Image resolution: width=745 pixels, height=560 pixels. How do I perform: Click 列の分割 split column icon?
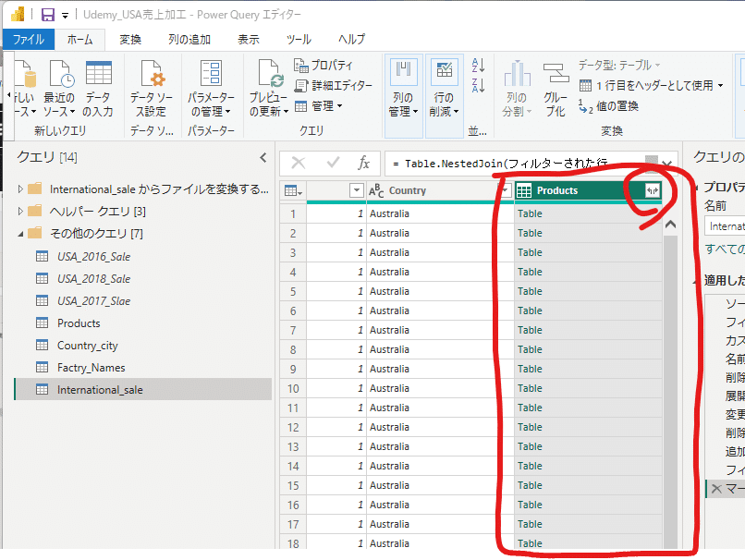click(517, 90)
